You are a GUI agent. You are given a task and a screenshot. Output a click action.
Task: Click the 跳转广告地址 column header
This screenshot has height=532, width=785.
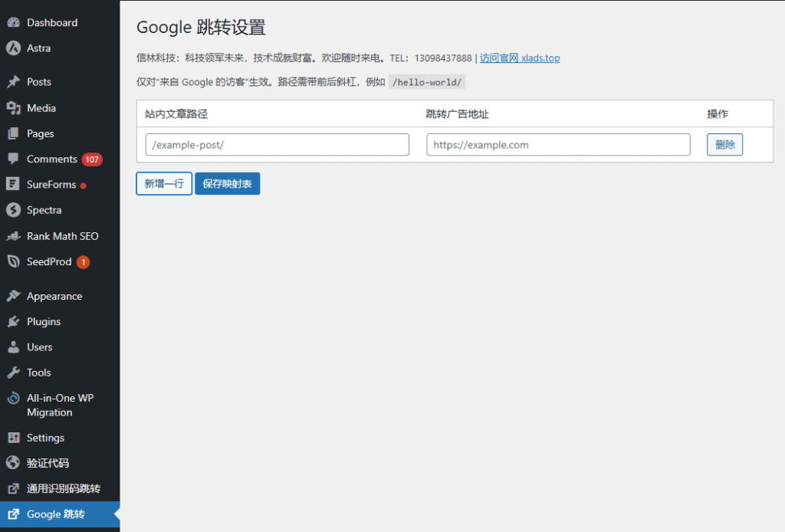pyautogui.click(x=457, y=114)
